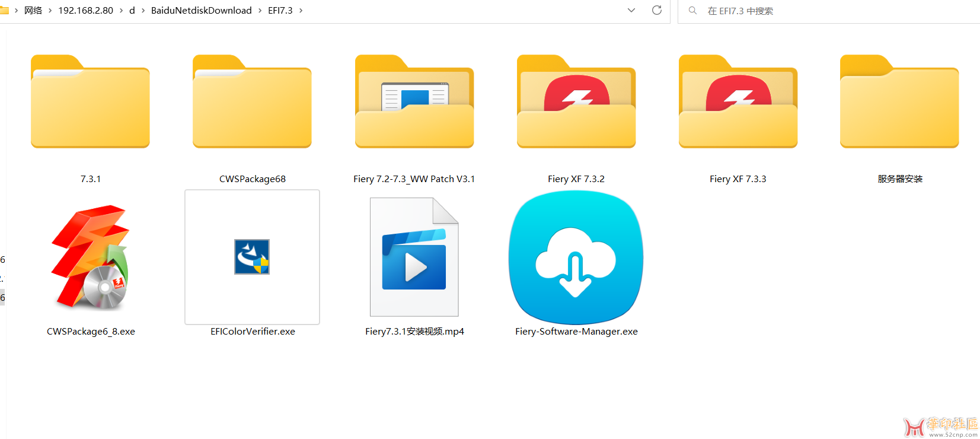This screenshot has width=980, height=439.
Task: Expand the chevron before 网络 in breadcrumb
Action: pos(17,11)
